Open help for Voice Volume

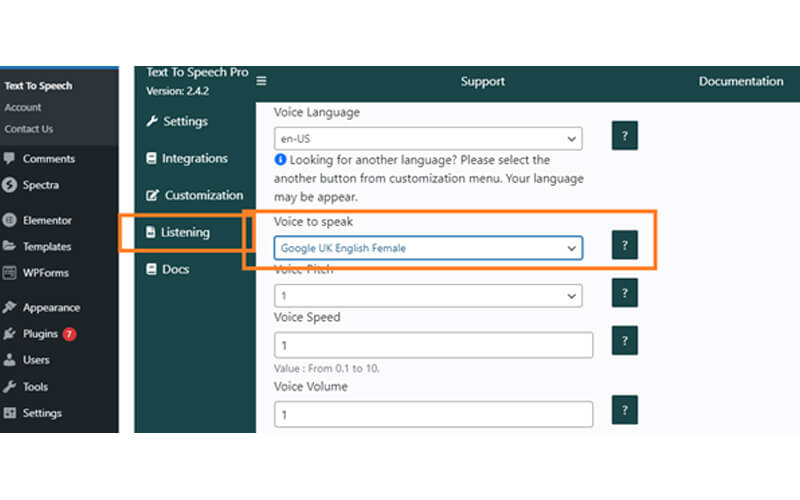tap(624, 410)
